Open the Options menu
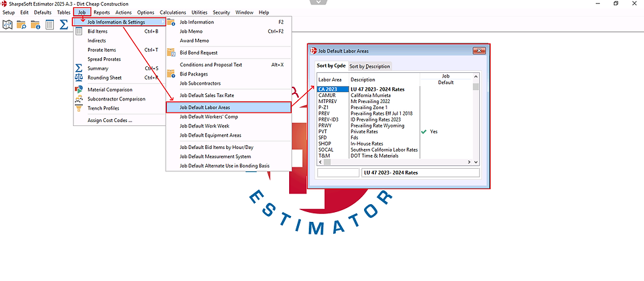The image size is (644, 281). 146,12
